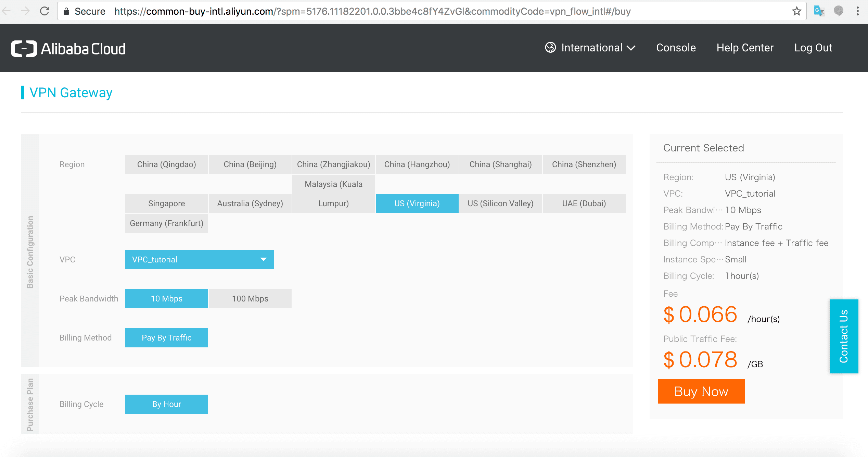Click the $ 0.066 hourly fee
Screen dimensions: 868x457
click(700, 314)
